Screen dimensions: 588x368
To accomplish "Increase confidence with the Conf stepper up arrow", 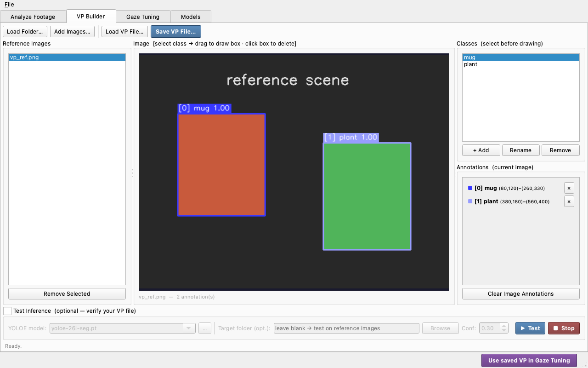I will 504,326.
